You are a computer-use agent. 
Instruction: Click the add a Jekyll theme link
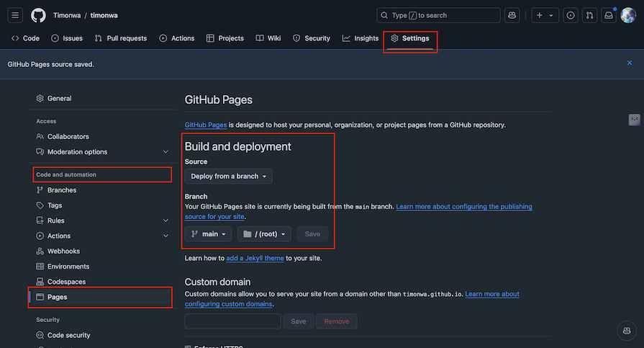(255, 258)
